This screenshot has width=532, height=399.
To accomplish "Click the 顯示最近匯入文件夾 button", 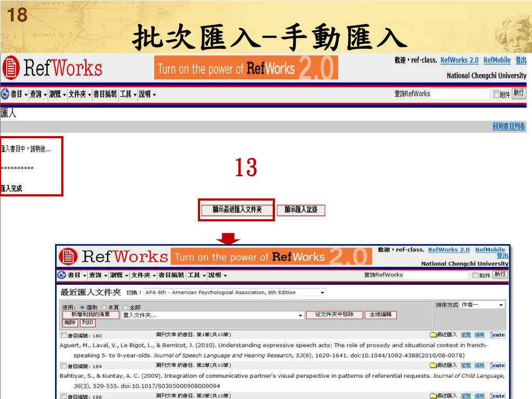I will 237,210.
